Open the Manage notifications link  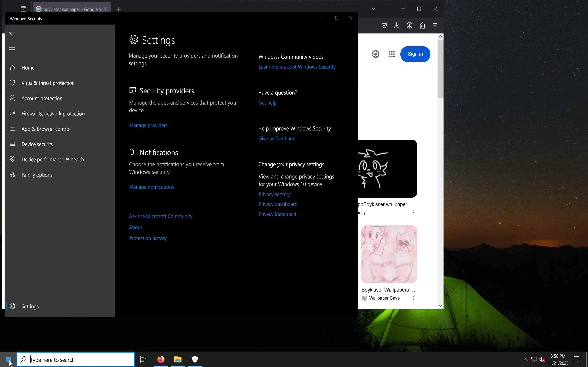click(x=151, y=187)
